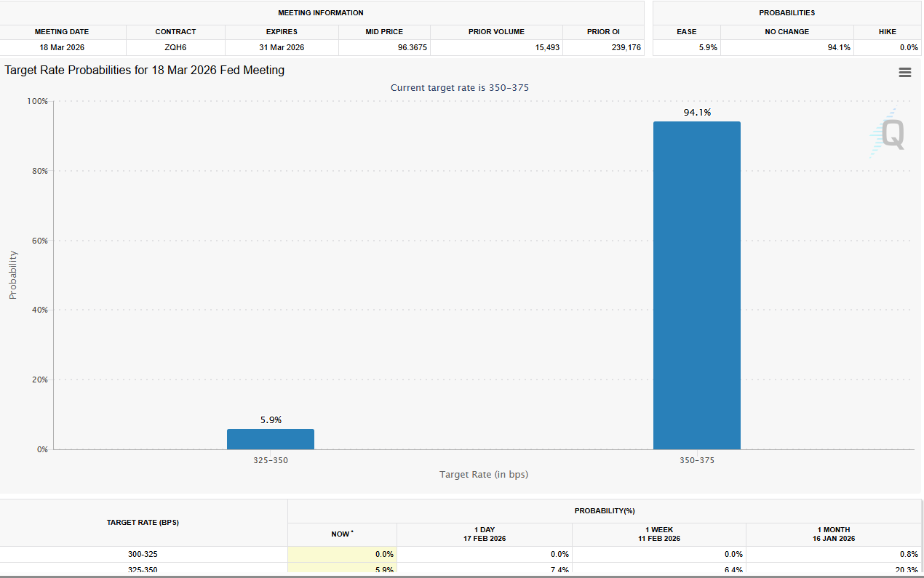
Task: Select the 325-350 axis label
Action: point(271,460)
